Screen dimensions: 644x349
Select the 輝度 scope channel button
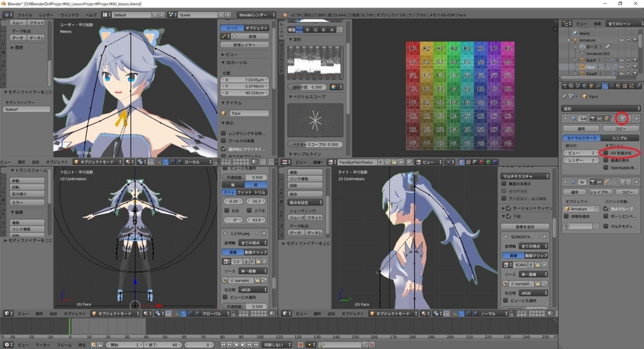pos(291,30)
